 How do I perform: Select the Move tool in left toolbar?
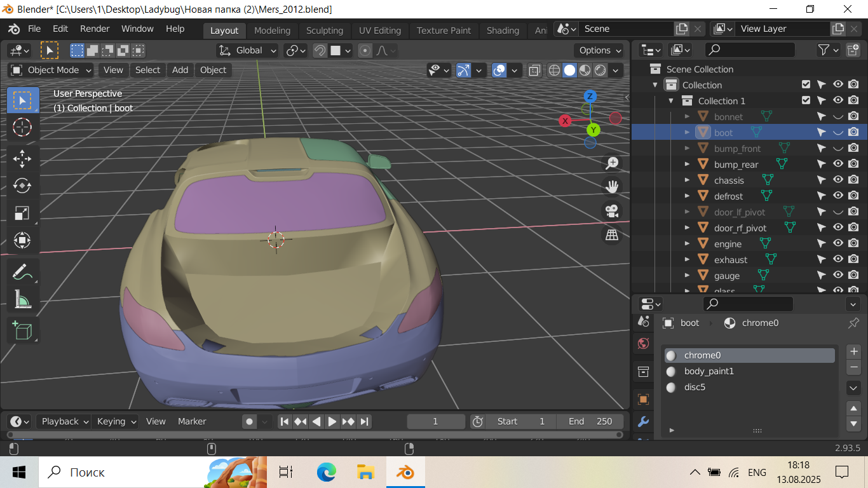pos(22,158)
